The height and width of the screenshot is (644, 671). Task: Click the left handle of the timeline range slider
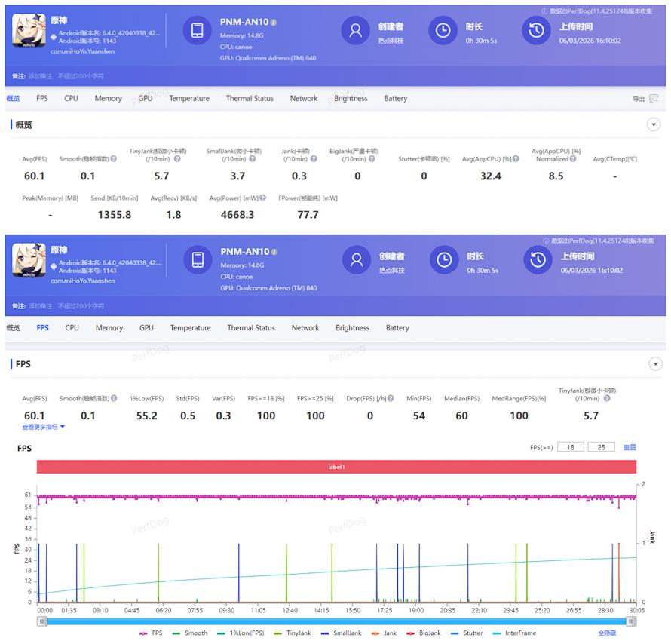[41, 621]
